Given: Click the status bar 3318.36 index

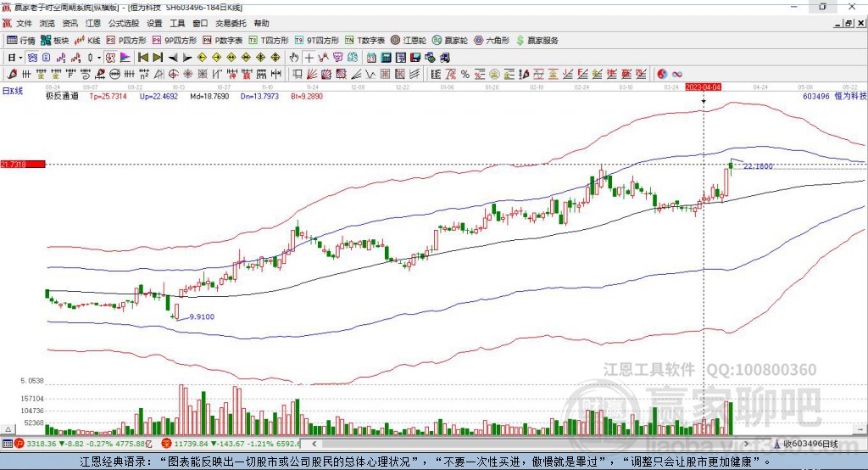Looking at the screenshot, I should click(42, 444).
